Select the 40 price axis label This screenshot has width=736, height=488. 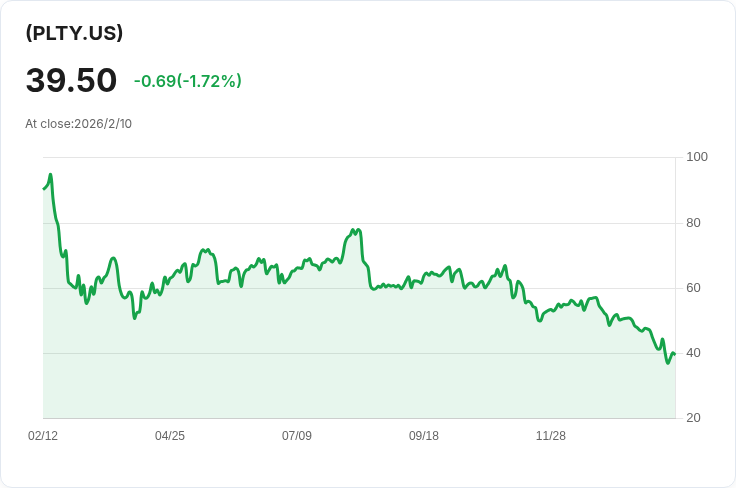(x=694, y=353)
